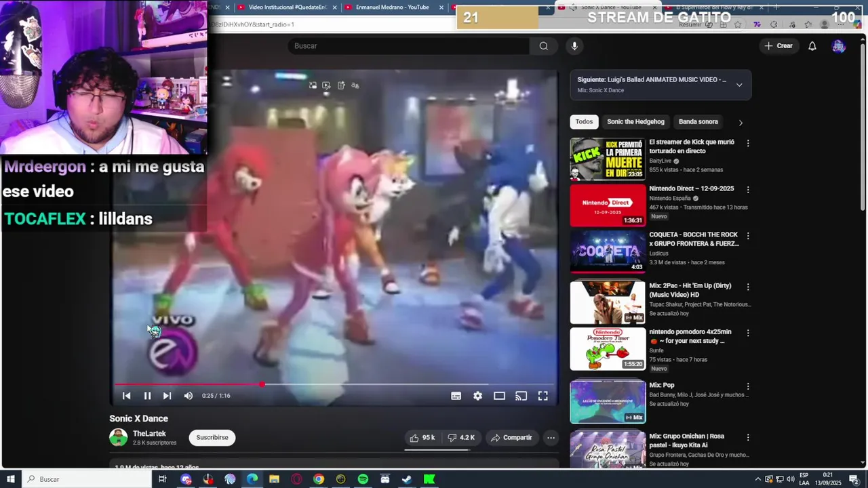Open Steam from the taskbar
The height and width of the screenshot is (488, 868).
407,479
